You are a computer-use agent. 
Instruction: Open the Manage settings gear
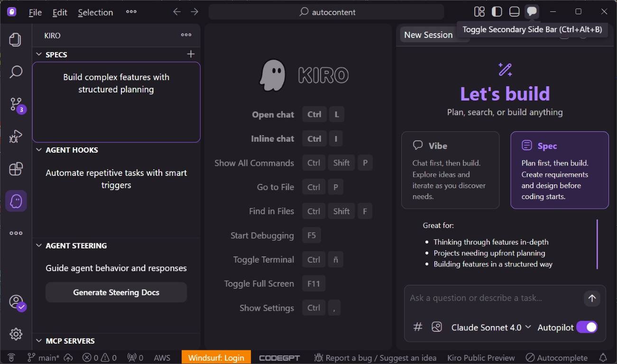click(16, 334)
